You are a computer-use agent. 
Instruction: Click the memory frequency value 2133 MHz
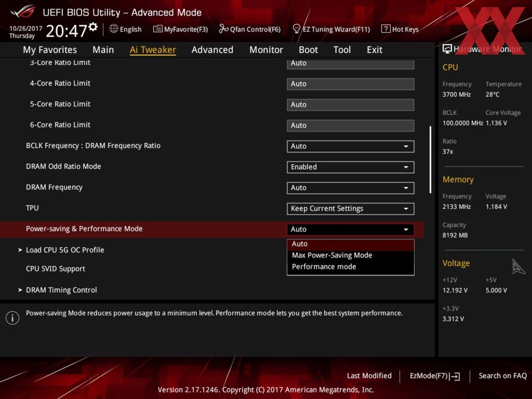pyautogui.click(x=457, y=207)
